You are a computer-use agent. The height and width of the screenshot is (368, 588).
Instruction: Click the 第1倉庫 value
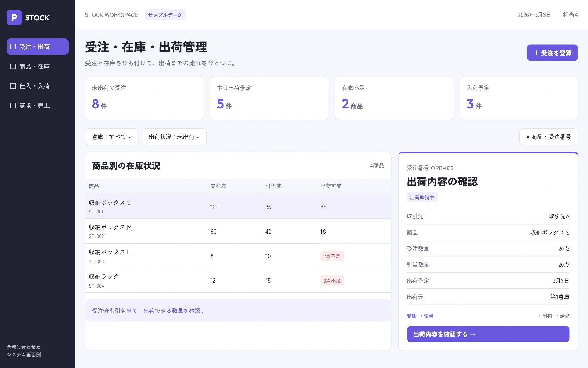(560, 297)
